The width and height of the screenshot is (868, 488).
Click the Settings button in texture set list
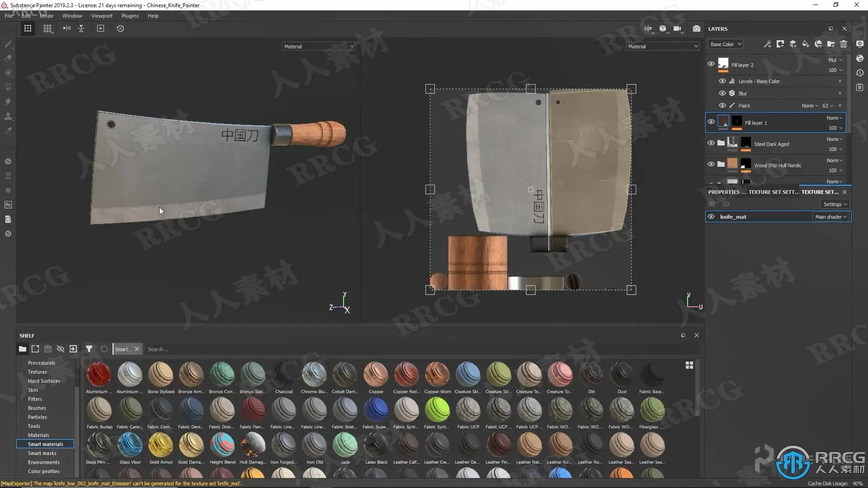click(835, 204)
